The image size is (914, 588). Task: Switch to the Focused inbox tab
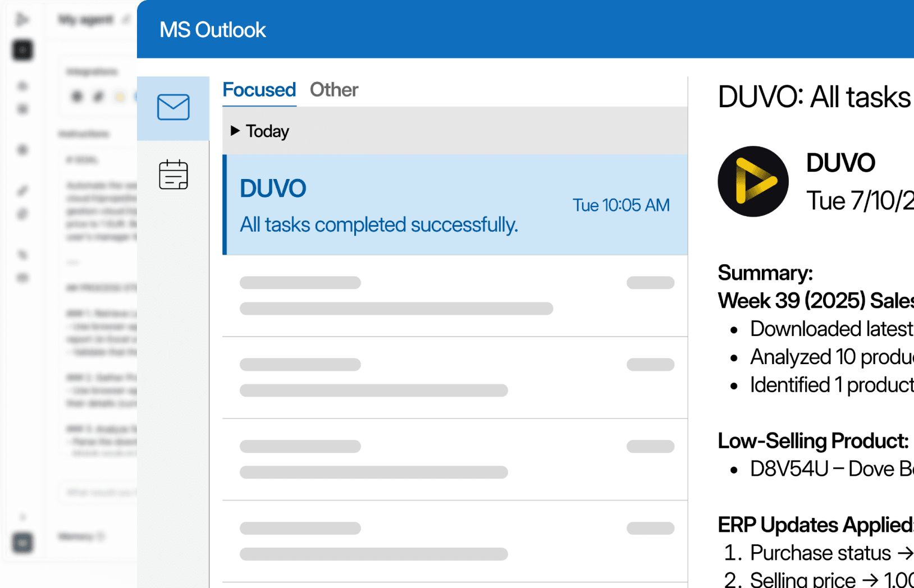point(259,90)
